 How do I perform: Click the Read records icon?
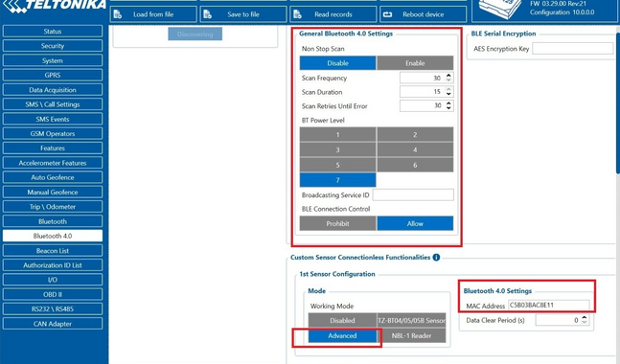tap(298, 14)
